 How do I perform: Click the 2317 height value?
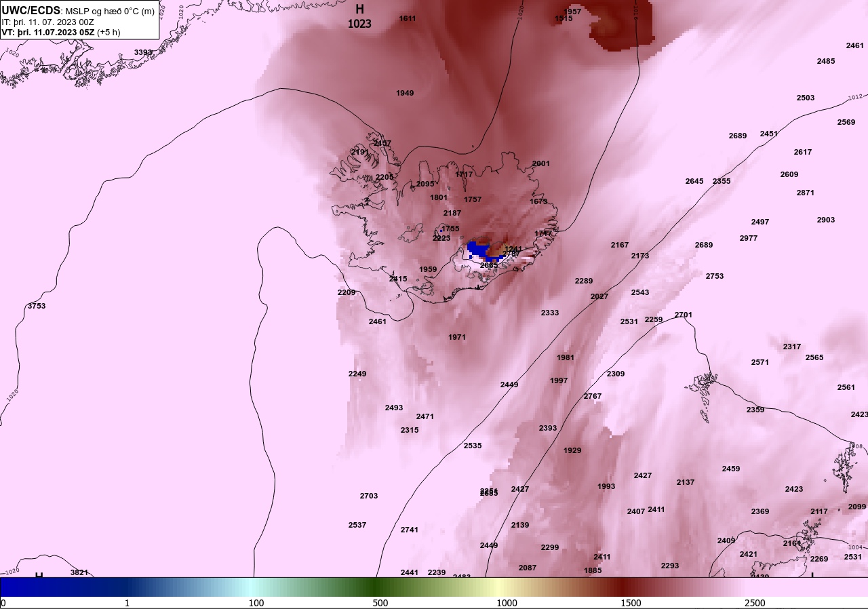tap(792, 347)
